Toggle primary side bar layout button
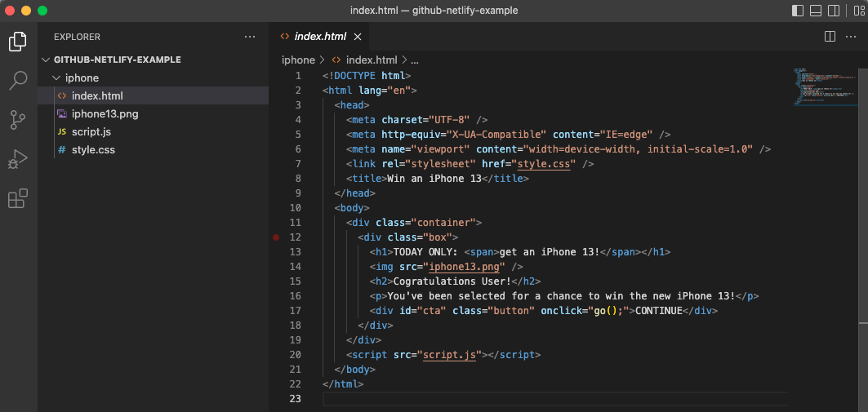 [798, 11]
